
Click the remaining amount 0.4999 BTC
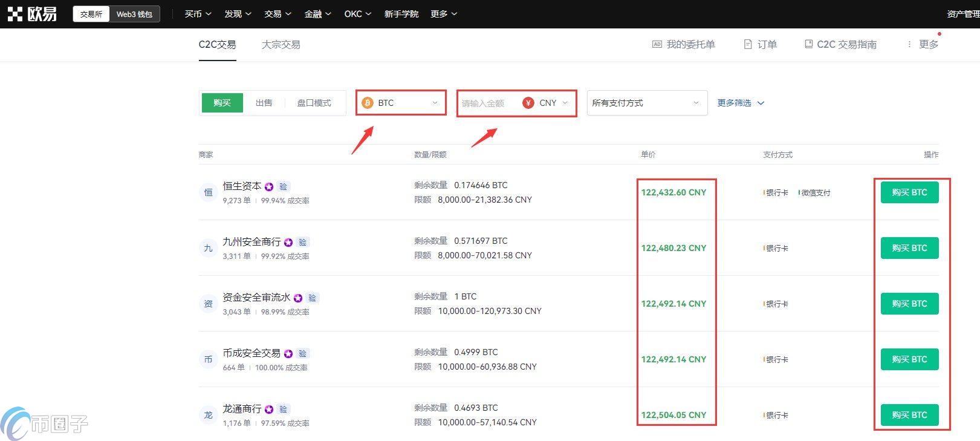tap(476, 352)
